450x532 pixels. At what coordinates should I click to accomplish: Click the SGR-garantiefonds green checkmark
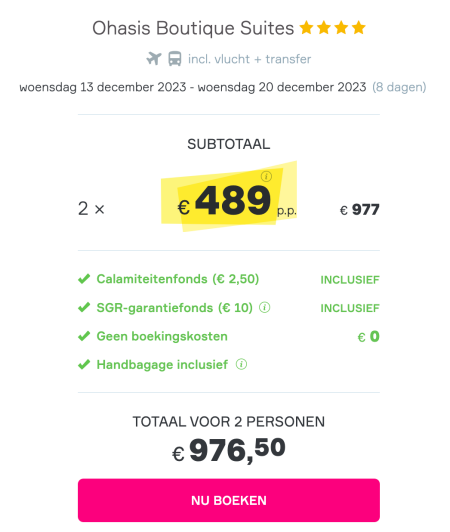pos(84,307)
